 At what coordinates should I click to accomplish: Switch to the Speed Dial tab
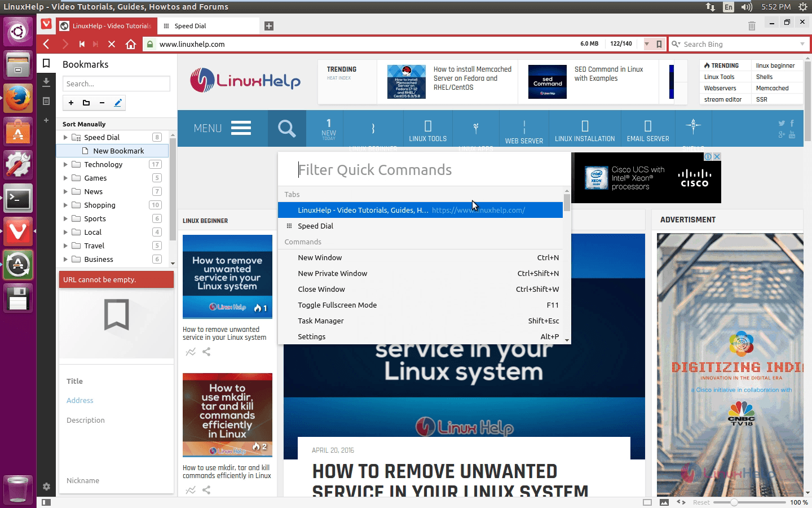pos(208,25)
